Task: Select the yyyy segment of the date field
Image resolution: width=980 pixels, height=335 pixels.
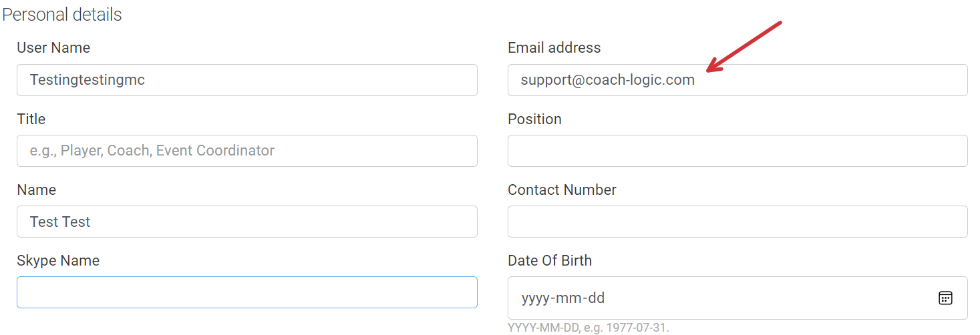Action: 534,298
